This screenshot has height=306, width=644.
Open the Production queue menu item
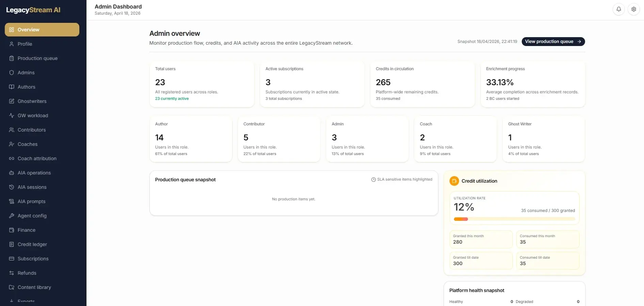tap(42, 58)
